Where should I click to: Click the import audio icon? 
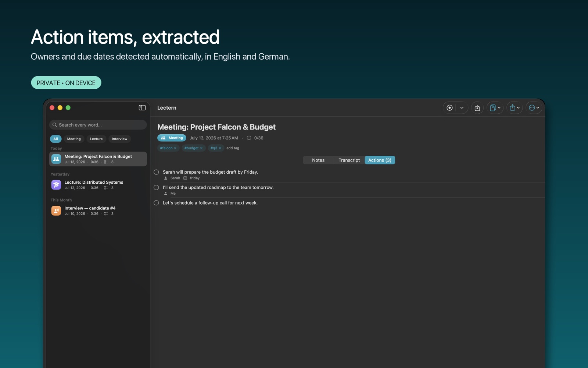tap(477, 108)
